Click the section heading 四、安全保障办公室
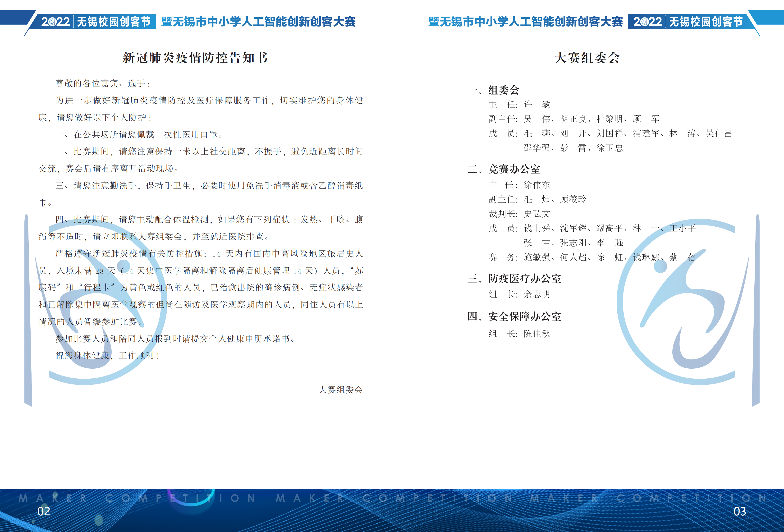This screenshot has height=532, width=784. (x=514, y=316)
